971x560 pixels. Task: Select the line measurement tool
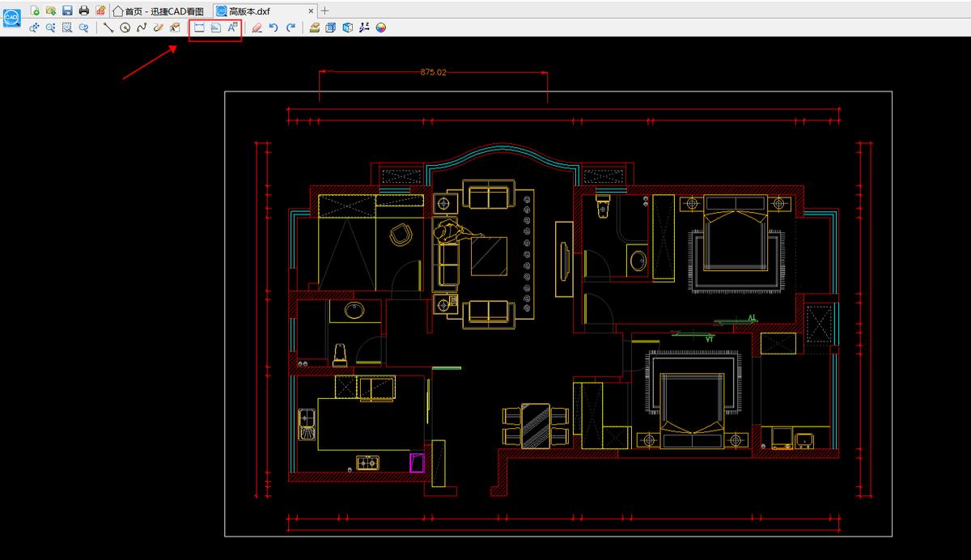pyautogui.click(x=108, y=28)
